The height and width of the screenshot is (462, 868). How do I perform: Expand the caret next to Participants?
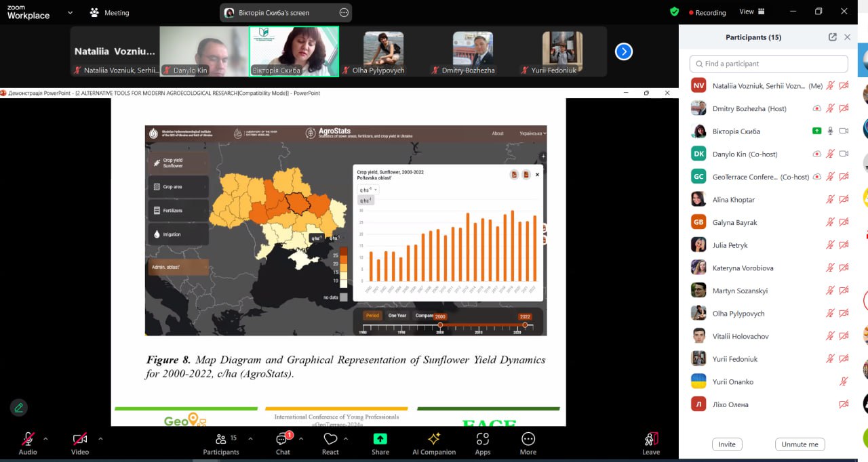(x=250, y=438)
